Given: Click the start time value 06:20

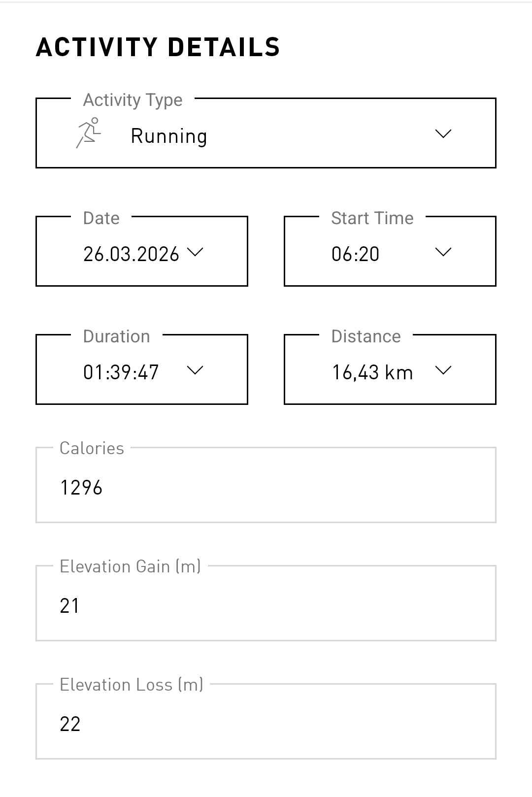Looking at the screenshot, I should pos(356,254).
